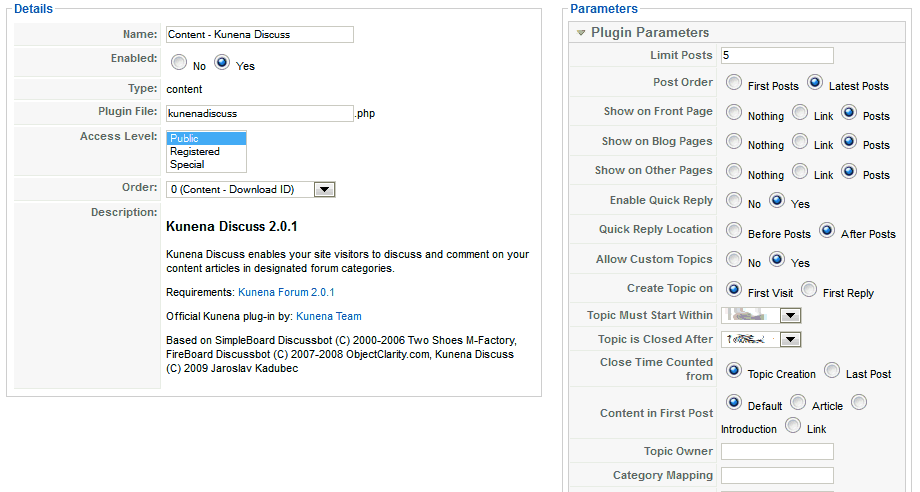Choose Link for Show on Front Page
This screenshot has width=920, height=492.
point(800,113)
